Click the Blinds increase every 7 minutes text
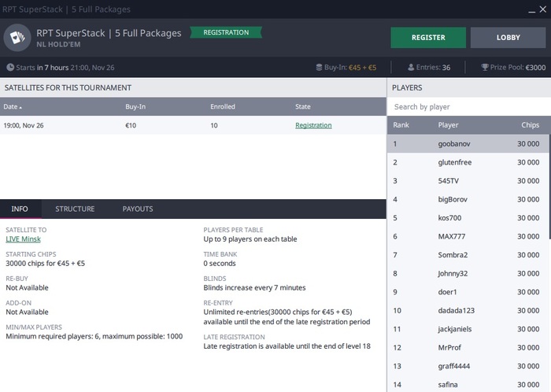The width and height of the screenshot is (551, 392). click(x=254, y=287)
